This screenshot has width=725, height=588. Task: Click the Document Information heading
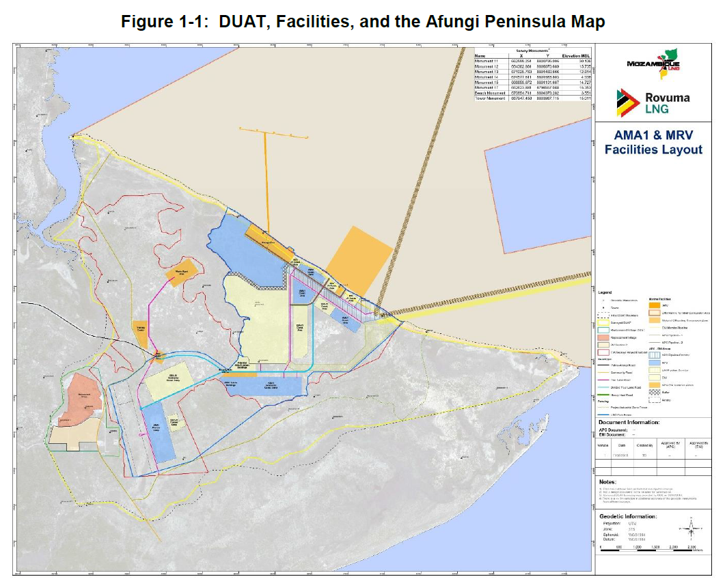click(x=629, y=422)
